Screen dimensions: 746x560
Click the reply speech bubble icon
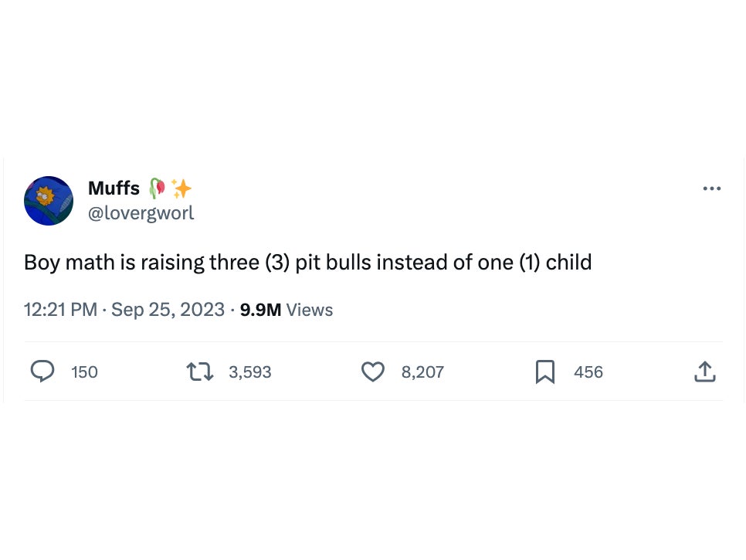pos(42,372)
